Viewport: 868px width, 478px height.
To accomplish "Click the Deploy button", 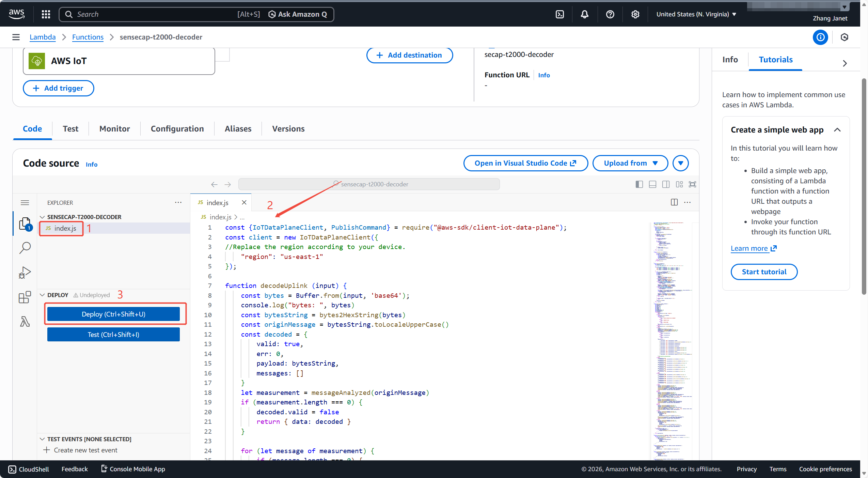I will (113, 314).
